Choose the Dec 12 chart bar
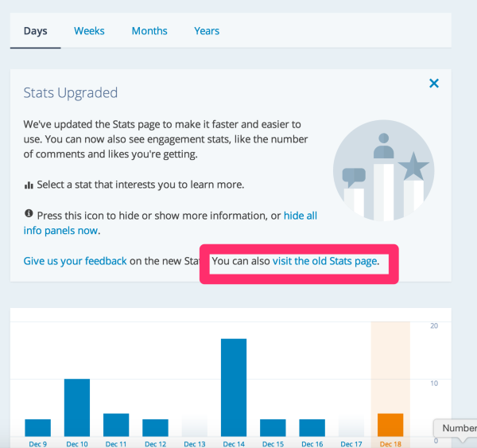The height and width of the screenshot is (448, 477). [x=155, y=427]
